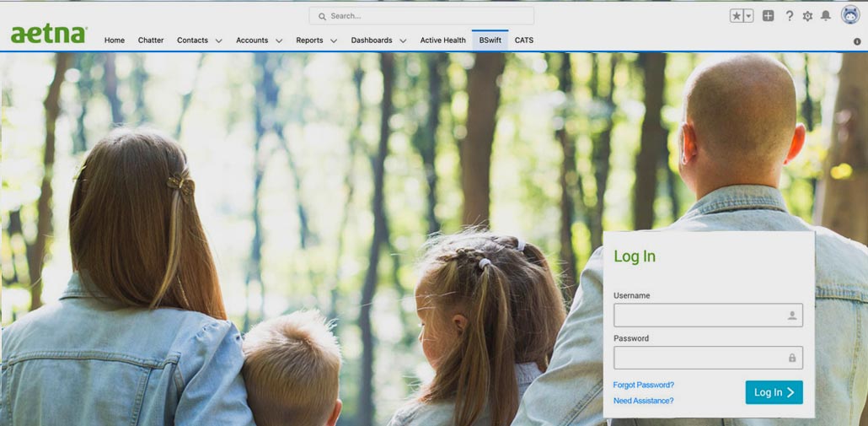This screenshot has height=426, width=868.
Task: View notifications via the bell icon
Action: coord(826,16)
